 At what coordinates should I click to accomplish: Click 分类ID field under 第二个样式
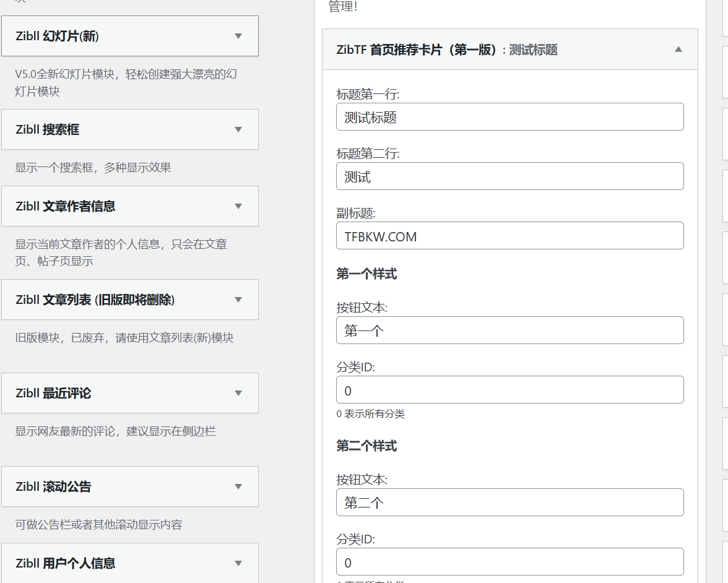(x=509, y=561)
